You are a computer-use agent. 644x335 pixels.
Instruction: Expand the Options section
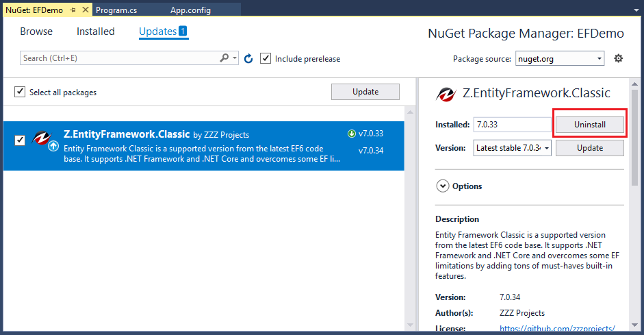click(442, 186)
